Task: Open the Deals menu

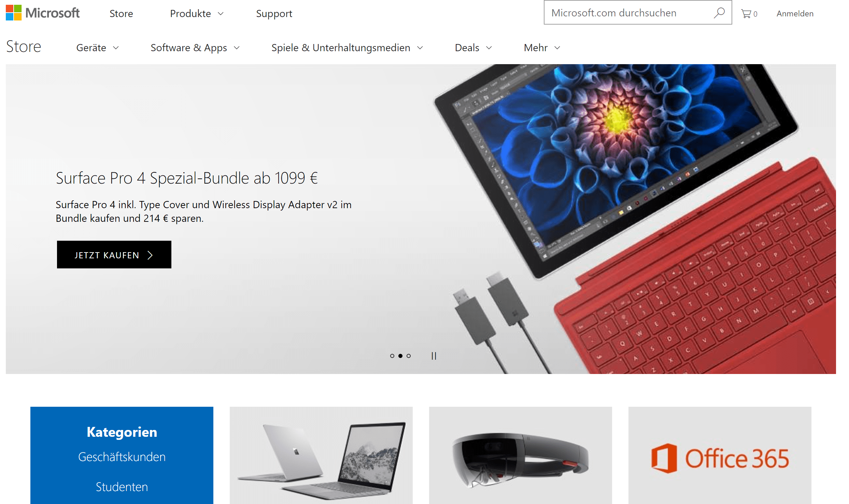Action: [x=473, y=48]
